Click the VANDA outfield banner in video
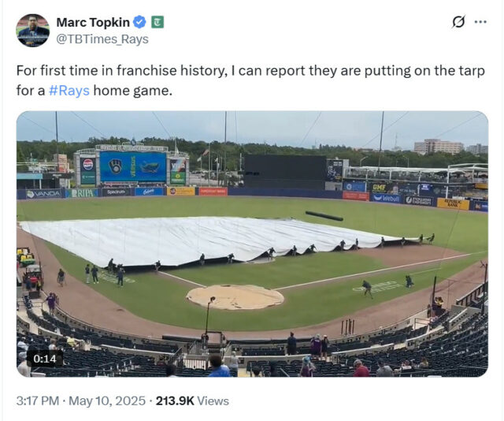Viewport: 504px width, 421px height. click(43, 194)
